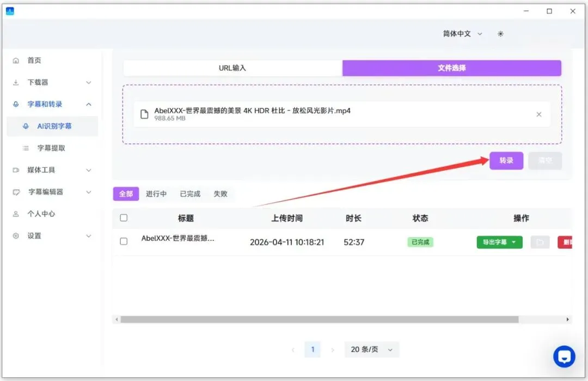Collapse the 字幕和转录 chevron
Viewport: 588px width, 381px height.
(89, 104)
